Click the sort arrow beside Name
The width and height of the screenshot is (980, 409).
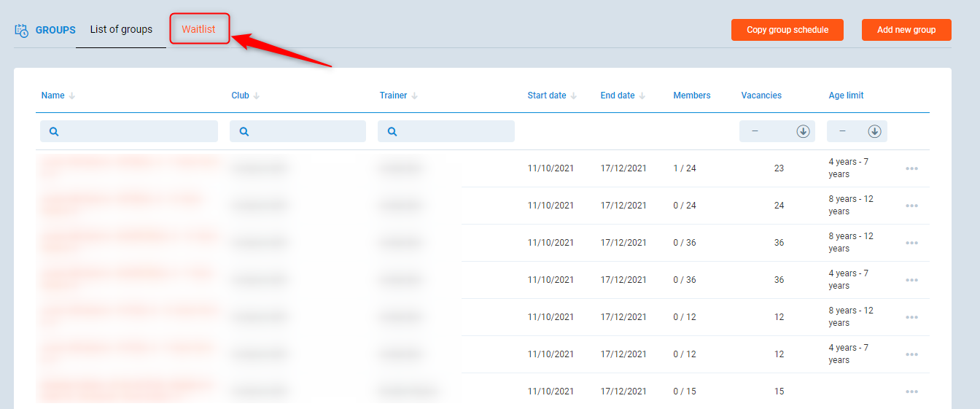click(72, 96)
